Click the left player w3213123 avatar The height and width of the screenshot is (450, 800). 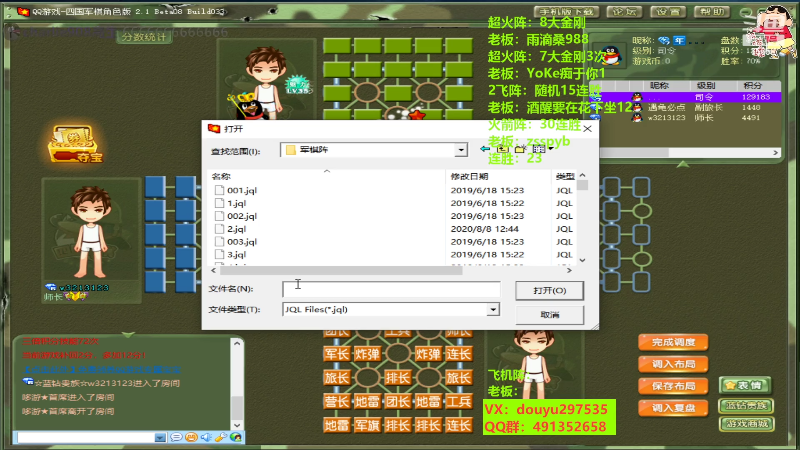pyautogui.click(x=92, y=232)
